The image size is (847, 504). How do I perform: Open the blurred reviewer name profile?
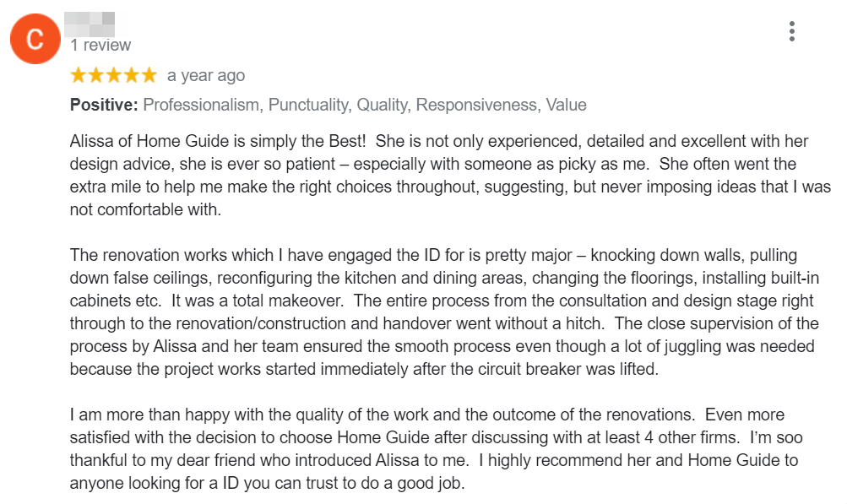[90, 24]
